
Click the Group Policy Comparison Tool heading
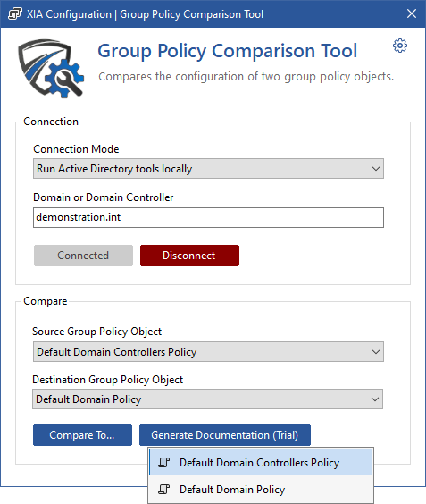coord(227,51)
